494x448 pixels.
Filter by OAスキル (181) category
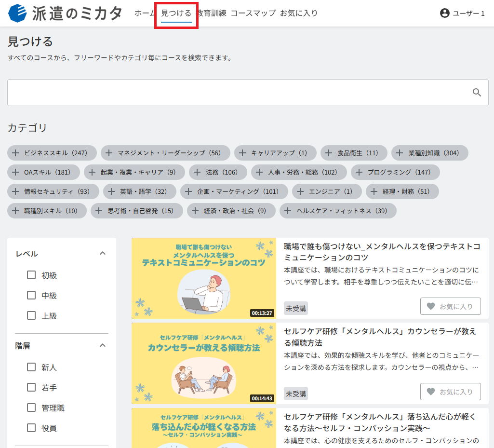[x=43, y=172]
